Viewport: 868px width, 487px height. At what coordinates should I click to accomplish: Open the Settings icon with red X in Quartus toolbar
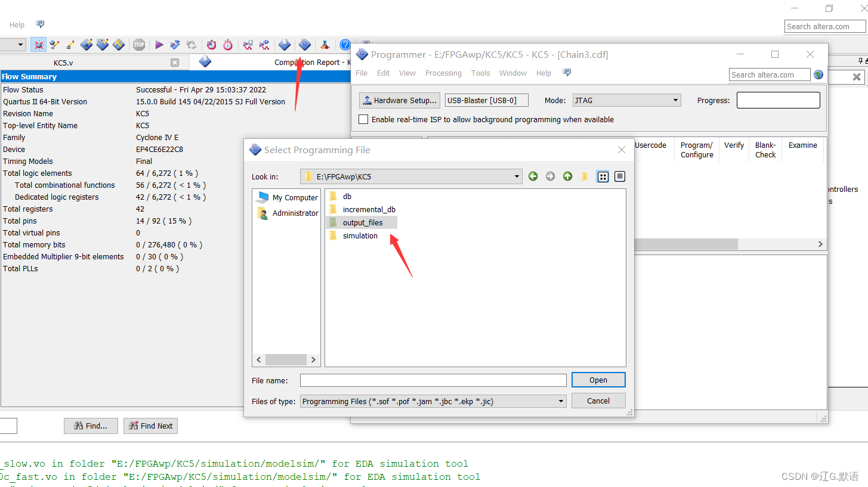coord(39,45)
